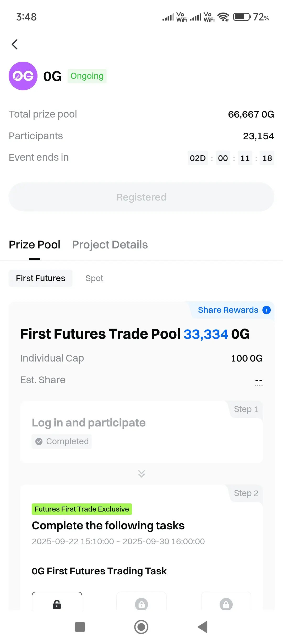Tap the Registered button
This screenshot has width=283, height=644.
click(141, 197)
